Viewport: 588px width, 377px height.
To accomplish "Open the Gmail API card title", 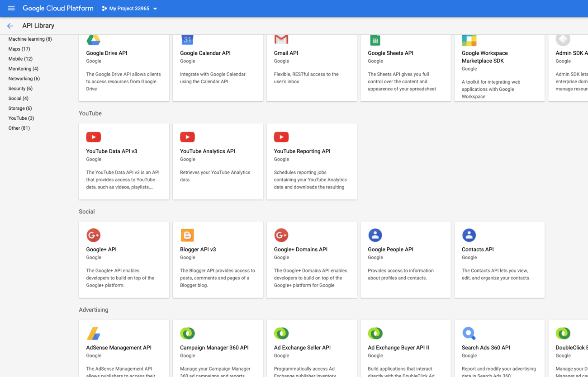I will click(x=286, y=53).
